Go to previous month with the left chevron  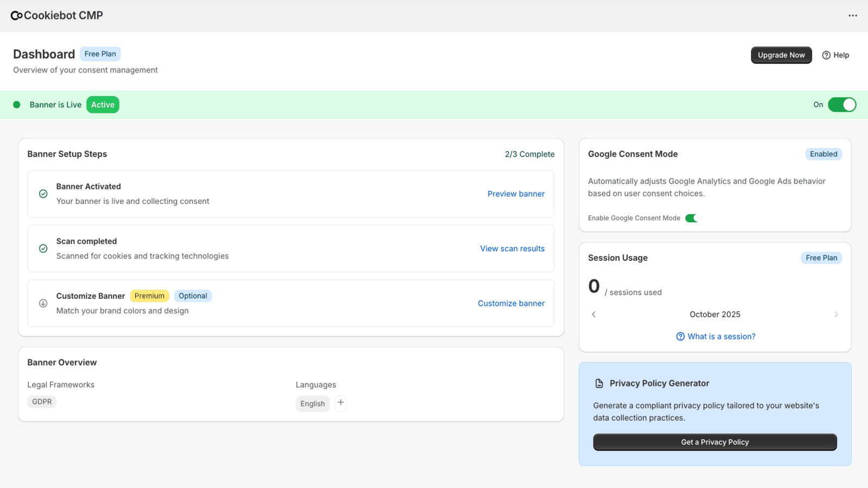[x=593, y=314]
